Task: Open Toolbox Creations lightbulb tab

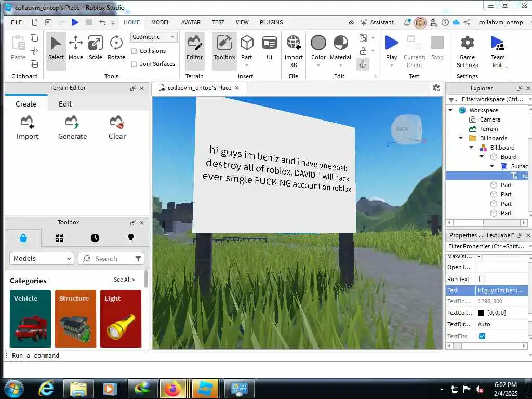Action: tap(131, 238)
